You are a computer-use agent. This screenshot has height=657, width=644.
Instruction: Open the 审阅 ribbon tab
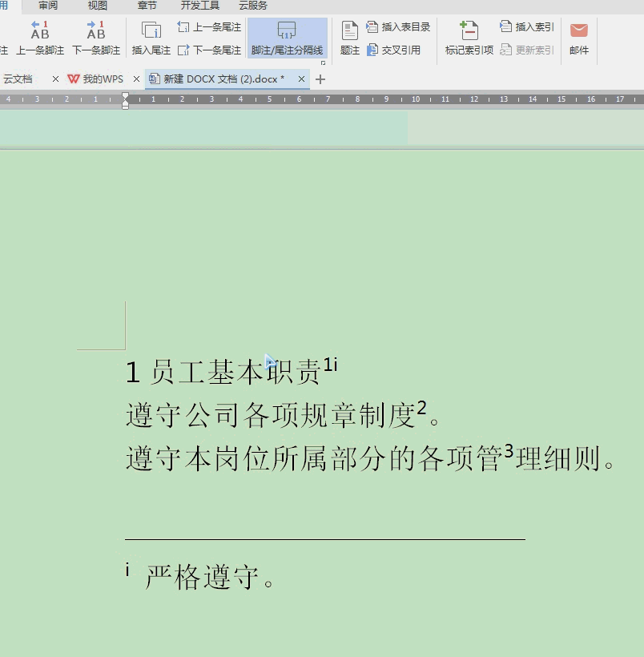click(x=48, y=6)
